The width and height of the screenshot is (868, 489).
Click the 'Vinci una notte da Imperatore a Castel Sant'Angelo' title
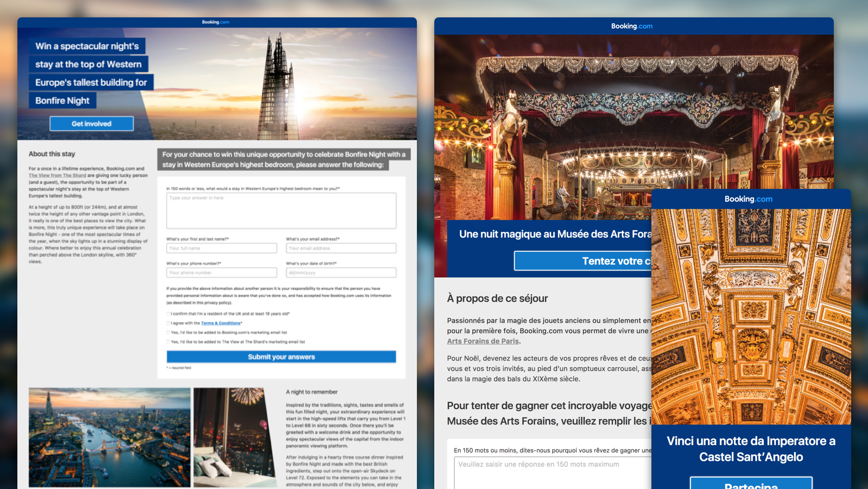tap(751, 449)
